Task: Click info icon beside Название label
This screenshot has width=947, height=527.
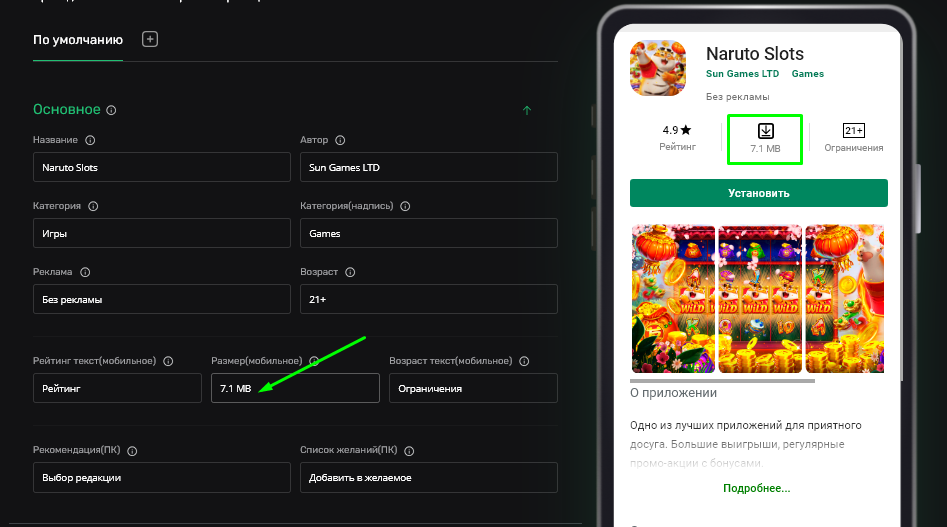Action: tap(90, 140)
